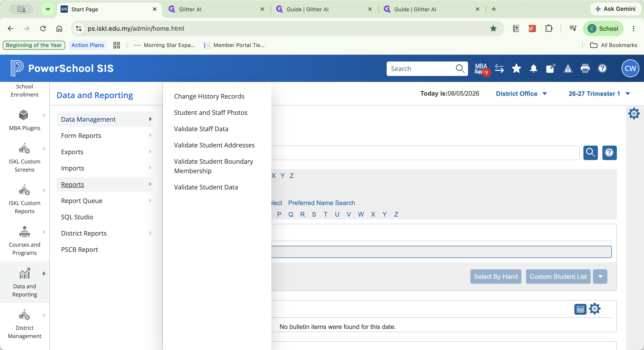Open Courses and Programs in sidebar
644x350 pixels.
[x=24, y=241]
